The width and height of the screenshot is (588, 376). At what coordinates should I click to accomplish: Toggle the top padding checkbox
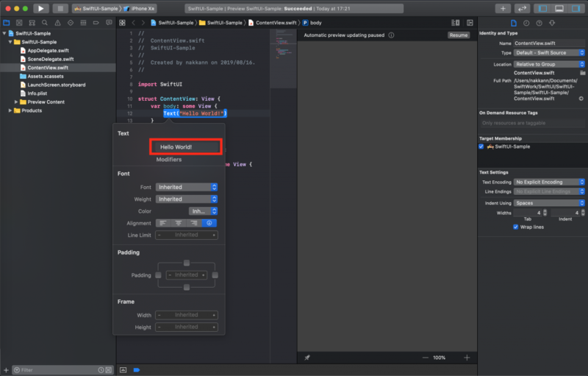[x=187, y=263]
